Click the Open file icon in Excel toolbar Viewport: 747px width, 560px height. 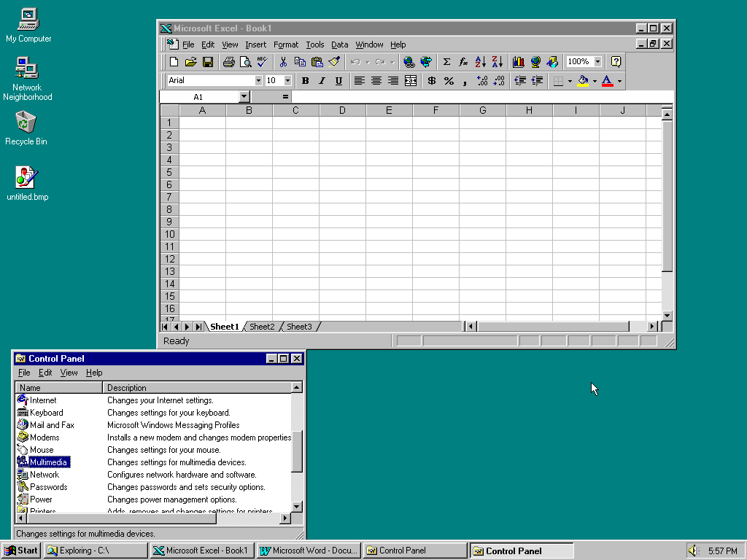pyautogui.click(x=191, y=62)
